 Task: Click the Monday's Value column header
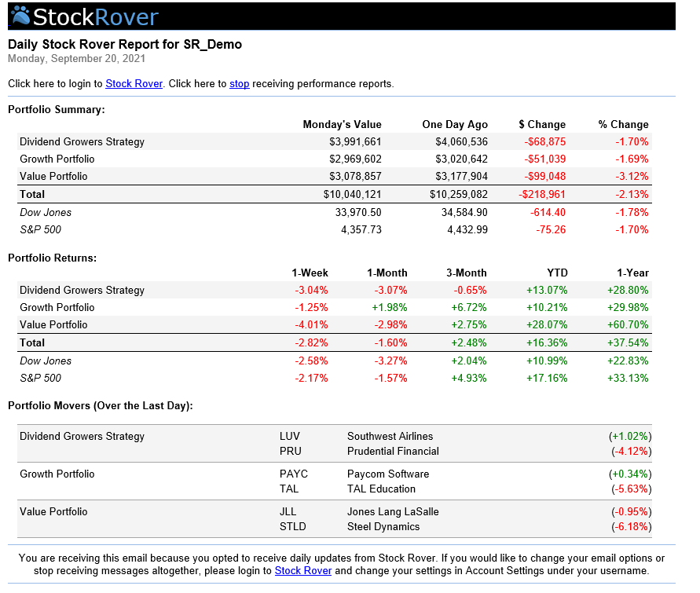[x=342, y=124]
